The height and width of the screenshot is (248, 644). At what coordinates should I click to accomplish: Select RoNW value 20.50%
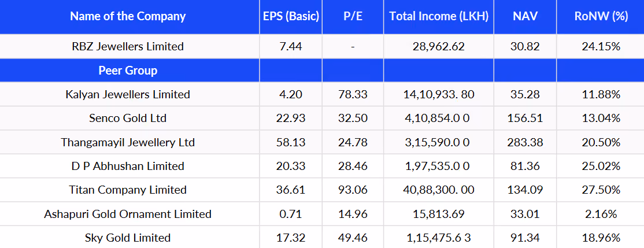point(601,142)
